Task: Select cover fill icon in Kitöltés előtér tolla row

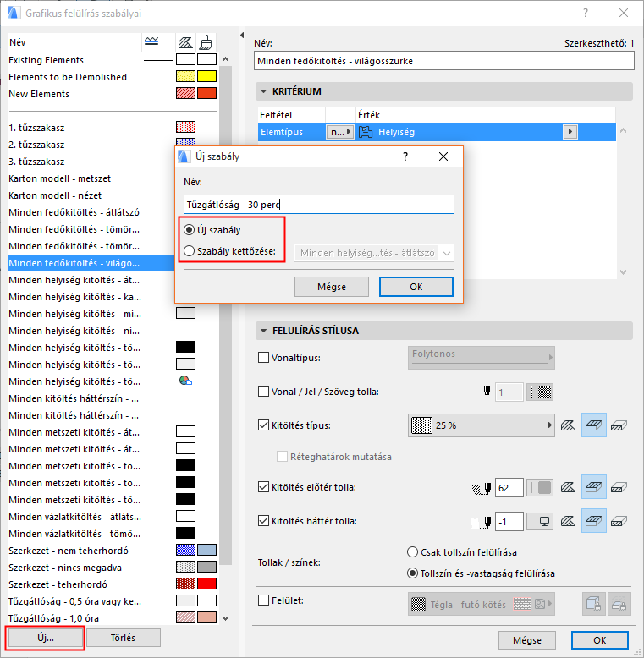Action: click(593, 487)
